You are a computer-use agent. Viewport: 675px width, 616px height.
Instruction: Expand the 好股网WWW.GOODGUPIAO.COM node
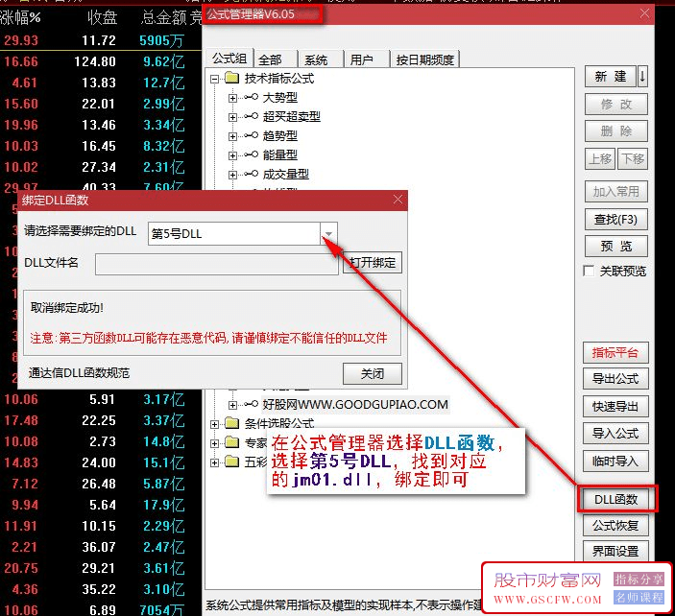[232, 405]
